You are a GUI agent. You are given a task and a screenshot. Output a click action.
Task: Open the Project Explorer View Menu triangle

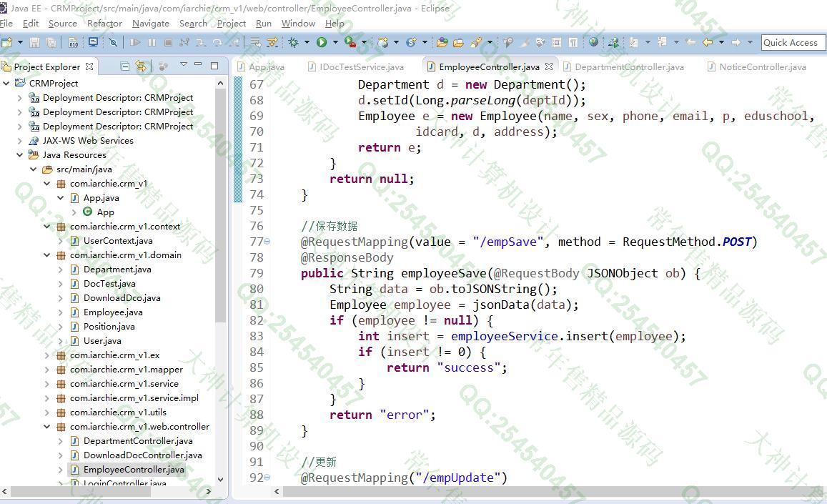coord(184,64)
